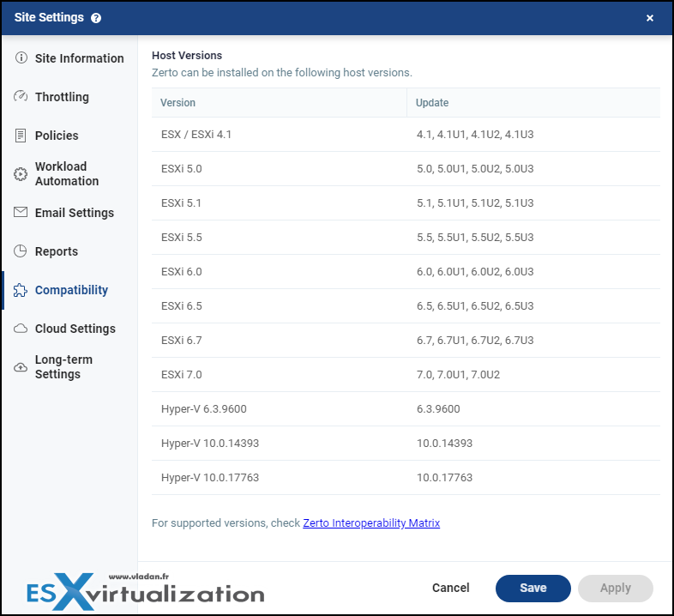Open the Throttling section

69,97
